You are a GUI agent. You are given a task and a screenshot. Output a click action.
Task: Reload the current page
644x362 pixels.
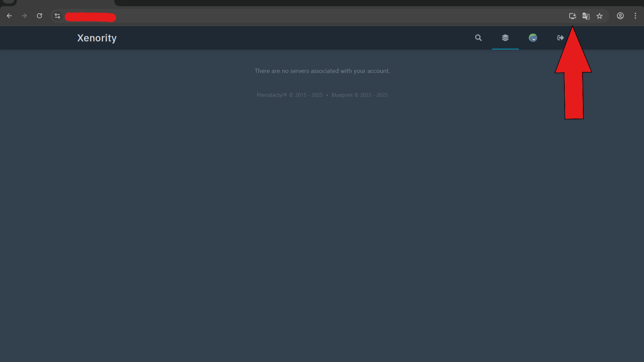(39, 16)
